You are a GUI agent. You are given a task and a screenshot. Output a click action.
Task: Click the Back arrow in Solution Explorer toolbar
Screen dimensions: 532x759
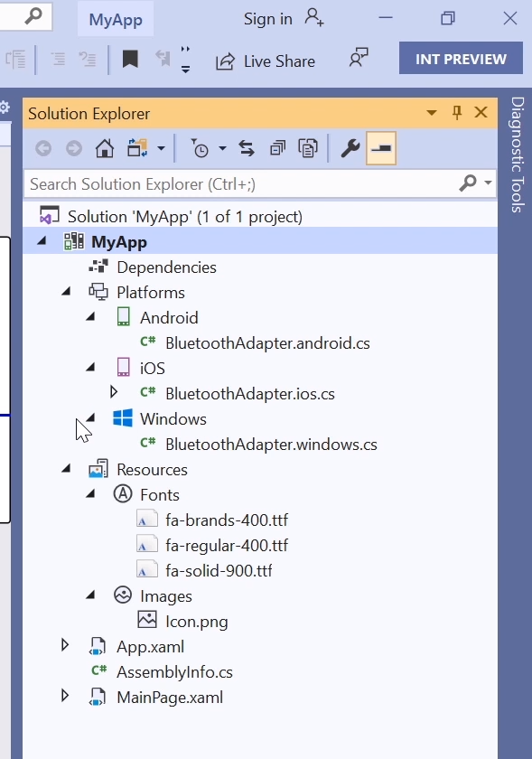pyautogui.click(x=43, y=148)
